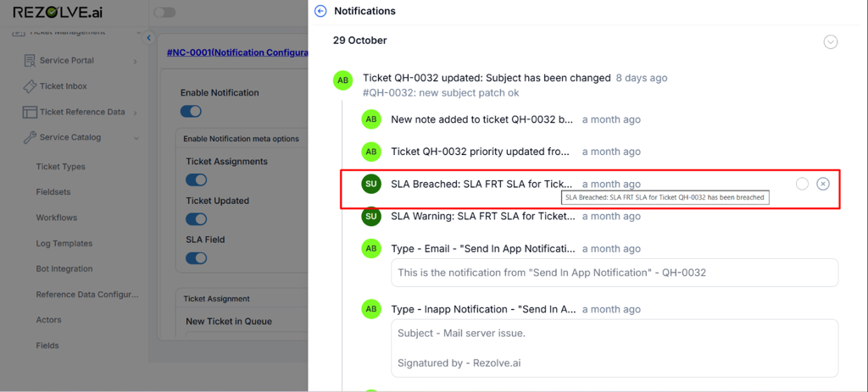Switch off the SLA Field toggle
This screenshot has height=392, width=868.
click(196, 257)
